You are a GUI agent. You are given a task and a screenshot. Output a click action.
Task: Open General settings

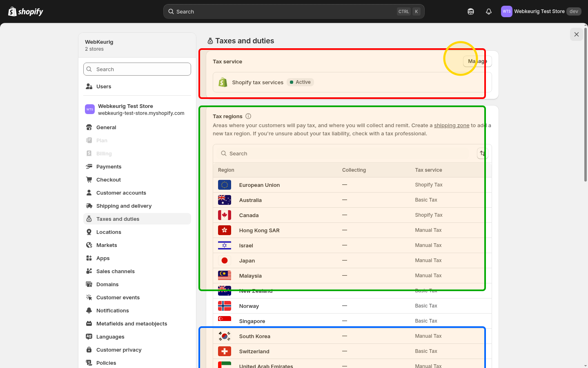137,127
